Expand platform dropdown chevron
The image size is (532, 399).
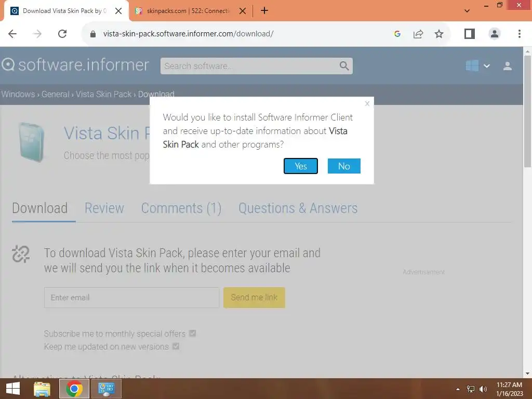click(x=486, y=66)
